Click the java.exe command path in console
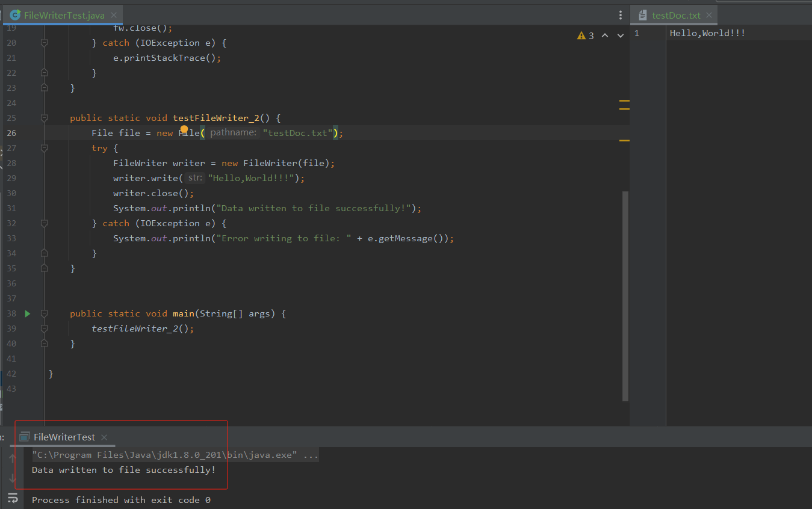The width and height of the screenshot is (812, 509). [164, 455]
